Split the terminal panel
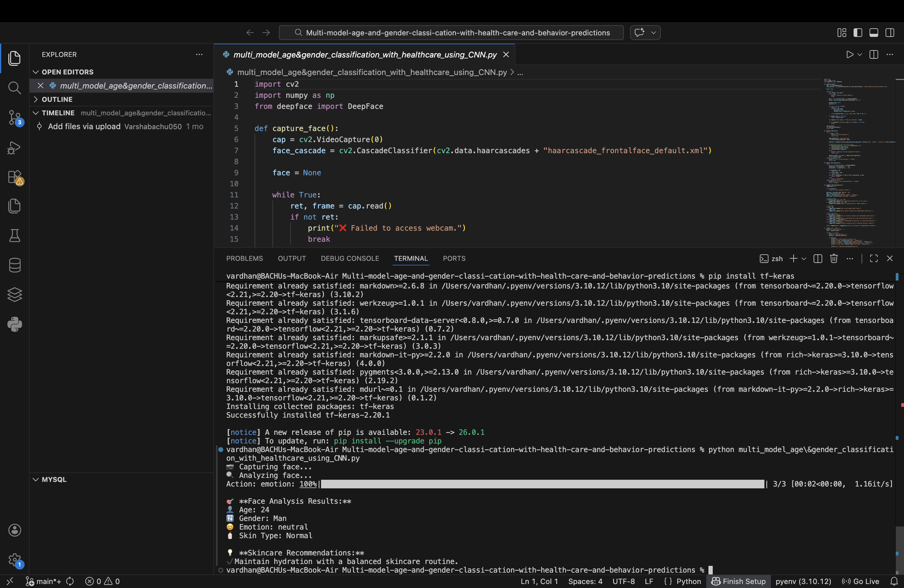 click(818, 259)
